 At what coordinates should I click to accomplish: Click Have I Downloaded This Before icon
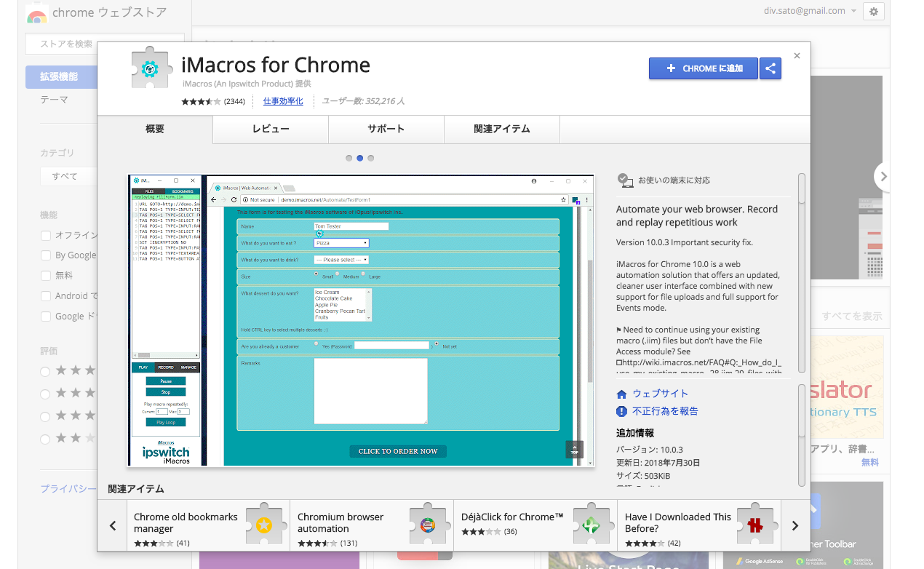click(x=755, y=525)
